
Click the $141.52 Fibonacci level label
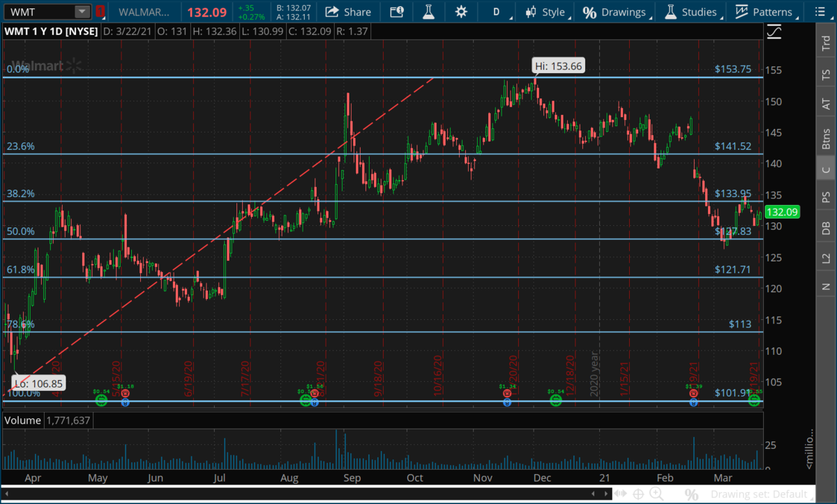(x=732, y=146)
